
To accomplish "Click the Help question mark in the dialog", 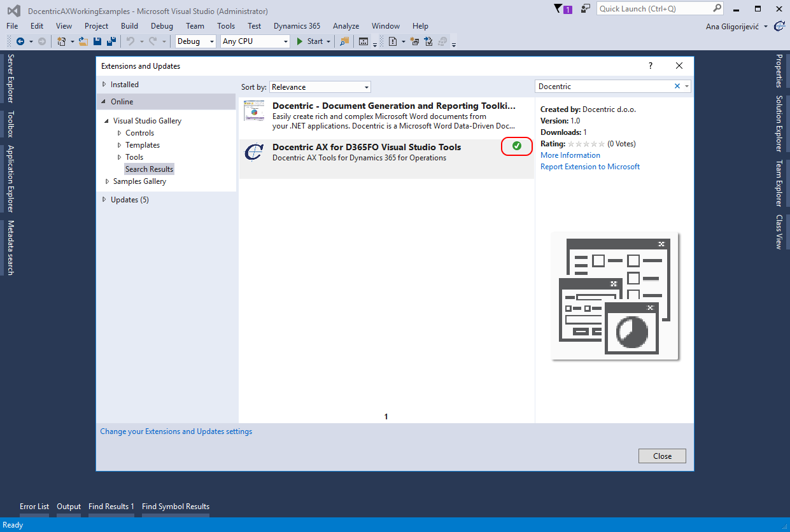I will tap(650, 66).
